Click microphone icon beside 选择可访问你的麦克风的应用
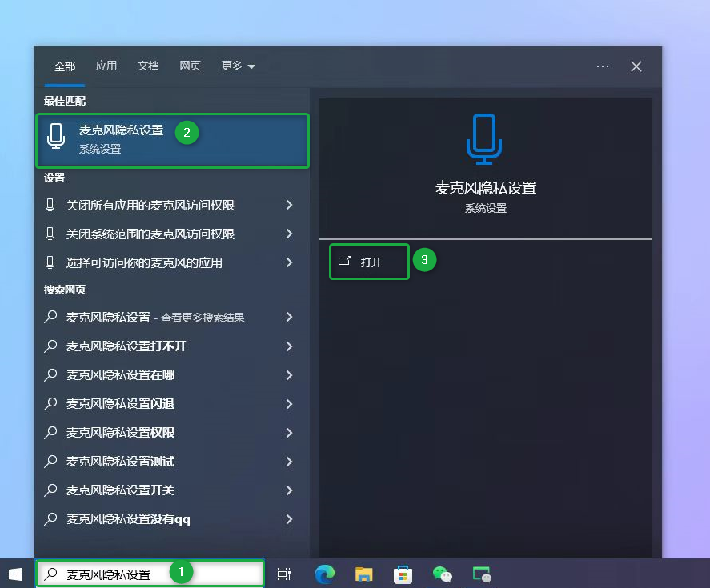 point(50,262)
